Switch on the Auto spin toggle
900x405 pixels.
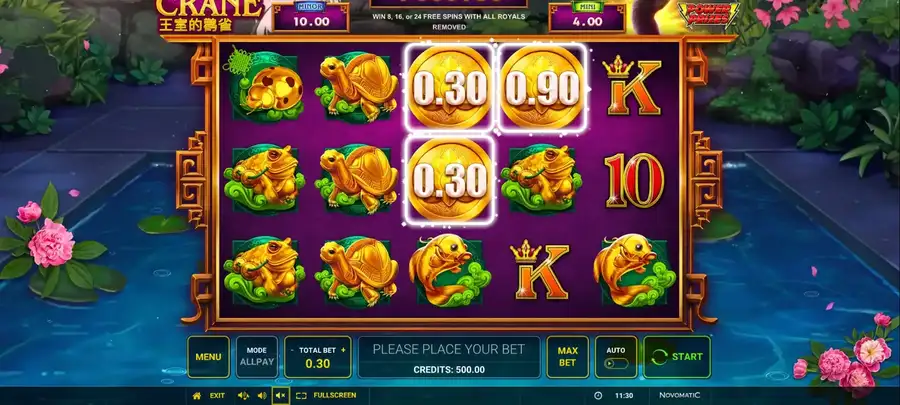616,364
